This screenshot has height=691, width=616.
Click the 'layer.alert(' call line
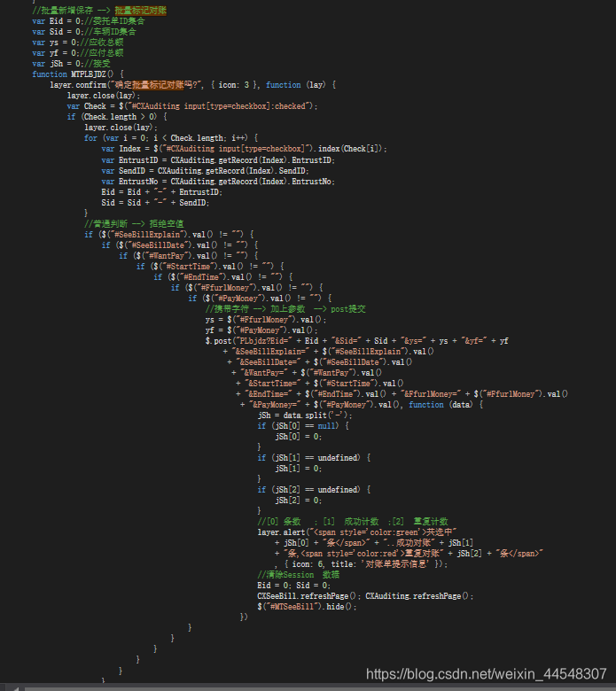tap(357, 532)
